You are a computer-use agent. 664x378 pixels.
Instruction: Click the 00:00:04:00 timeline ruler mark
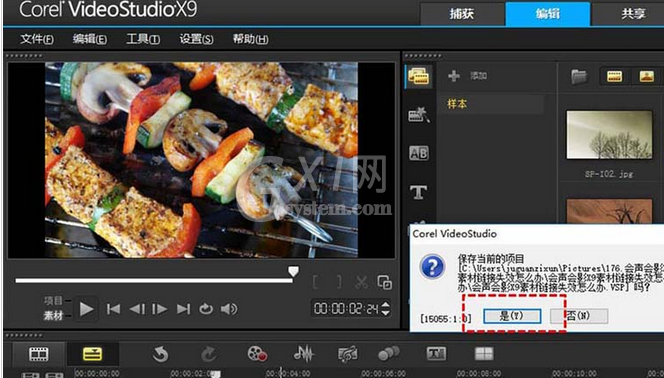click(x=288, y=374)
